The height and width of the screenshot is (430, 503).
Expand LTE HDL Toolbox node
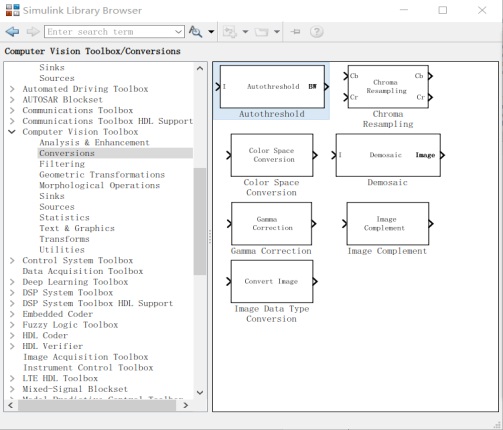point(12,378)
